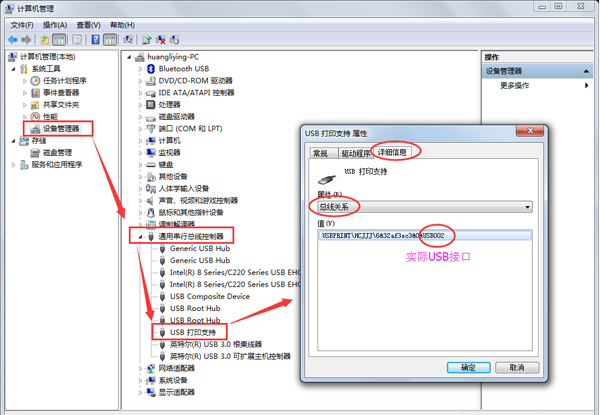Select the USB 打印支持 device
Viewport: 600px width, 415px height.
197,332
